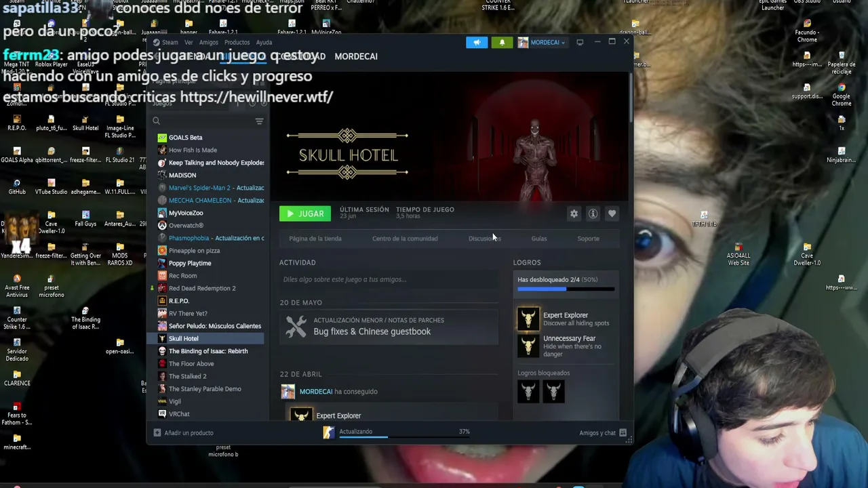868x488 pixels.
Task: Select GOALS Beta in the library
Action: point(210,138)
